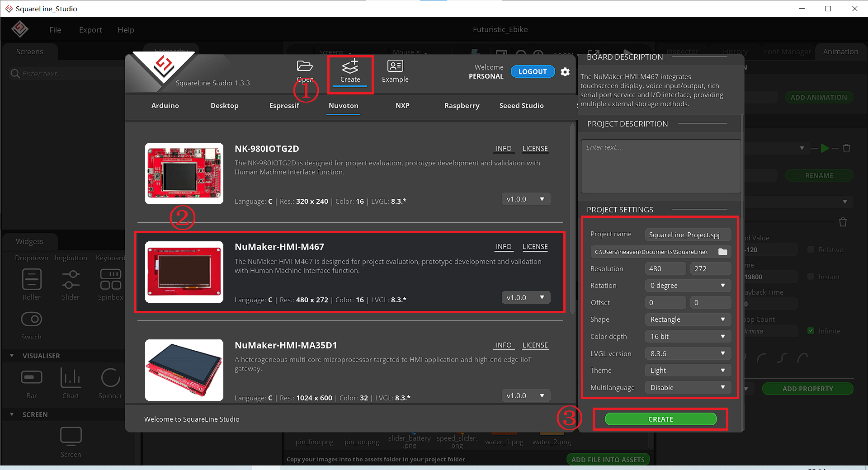Click the LOGOUT button

[532, 72]
